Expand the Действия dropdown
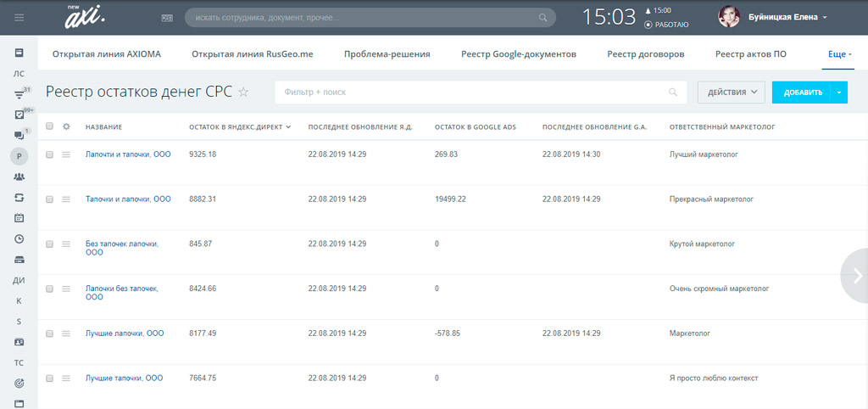868x409 pixels. click(731, 92)
